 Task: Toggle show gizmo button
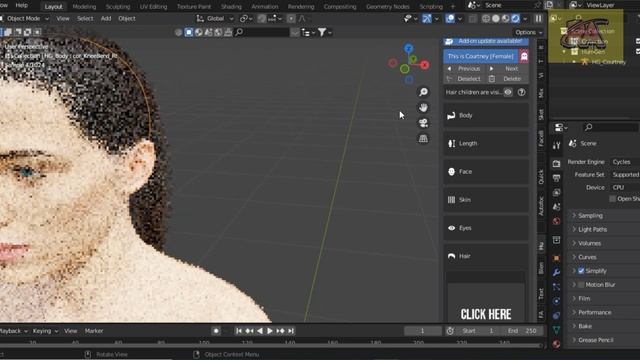click(x=427, y=18)
